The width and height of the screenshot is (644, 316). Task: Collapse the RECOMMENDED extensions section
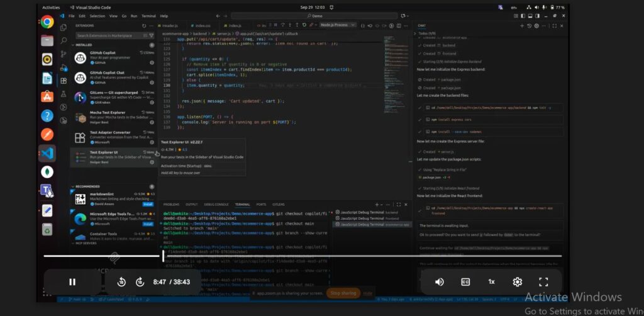pos(87,186)
